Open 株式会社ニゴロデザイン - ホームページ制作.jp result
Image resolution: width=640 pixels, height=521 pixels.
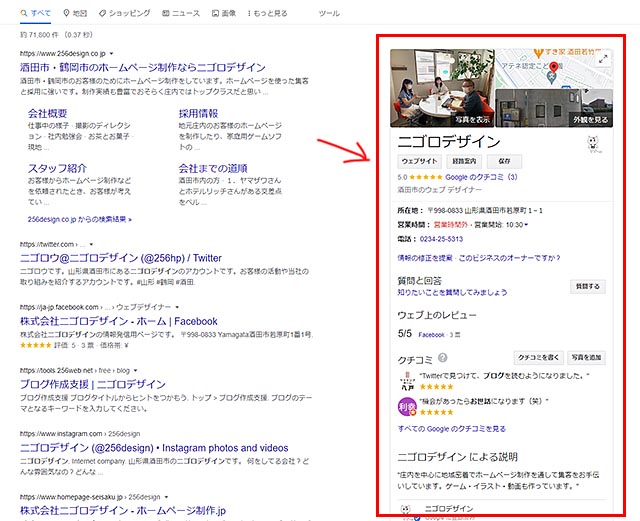point(123,510)
